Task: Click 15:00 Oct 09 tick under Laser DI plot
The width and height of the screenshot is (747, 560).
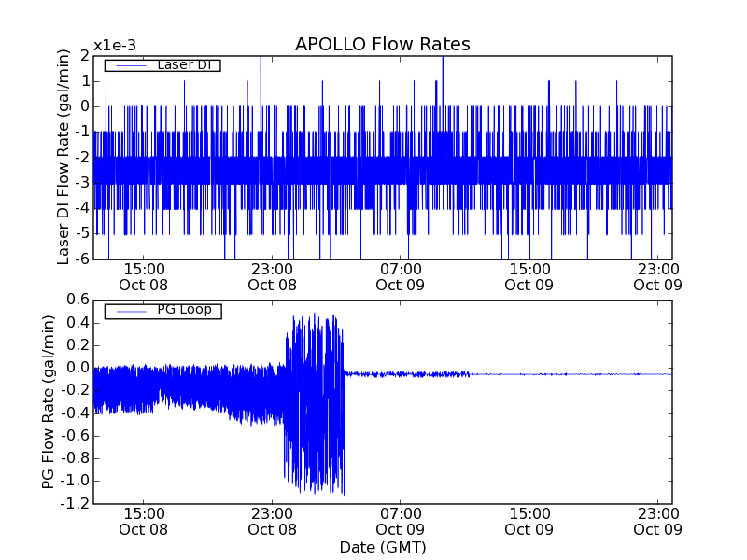Action: tap(529, 276)
